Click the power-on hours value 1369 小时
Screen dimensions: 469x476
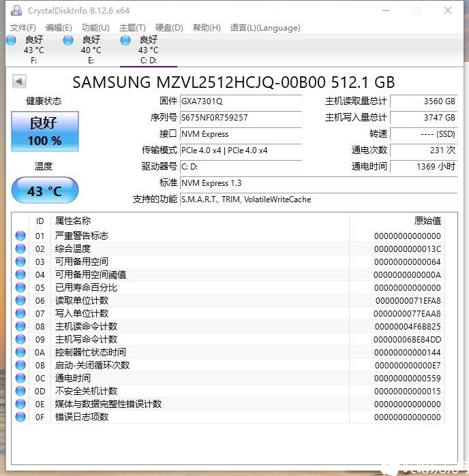click(424, 167)
